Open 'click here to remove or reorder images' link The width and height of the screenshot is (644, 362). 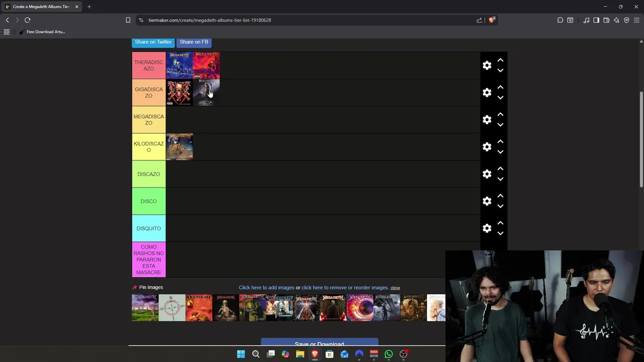coord(345,288)
